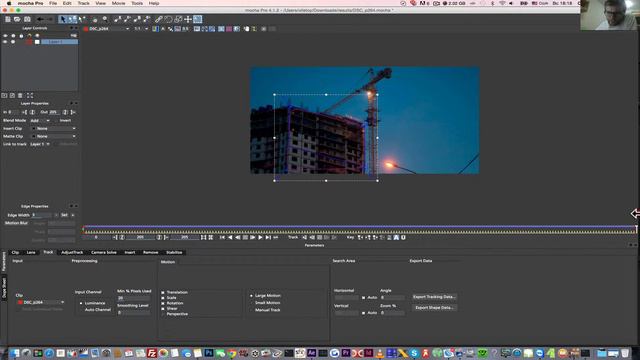
Task: Select the Move crosshair tool
Action: pos(188,19)
